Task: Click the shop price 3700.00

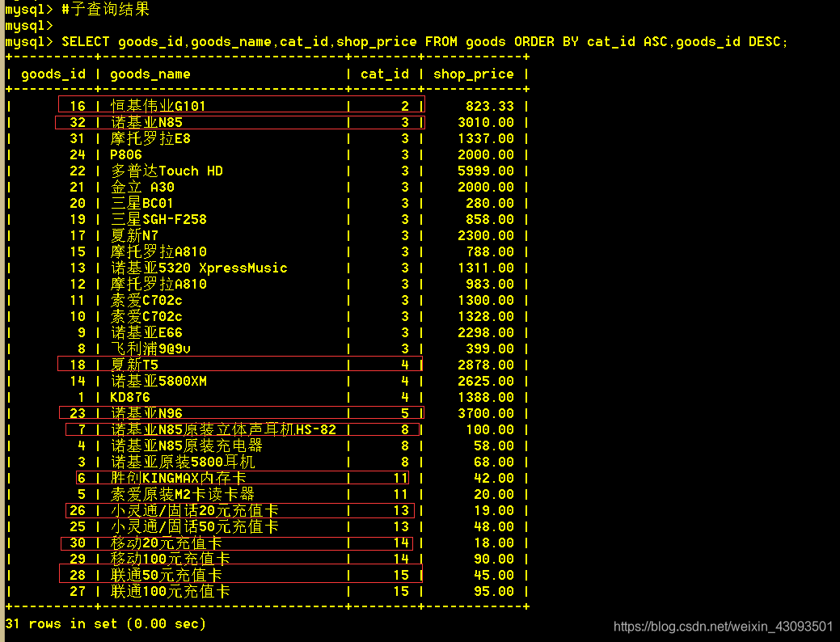Action: click(x=486, y=413)
